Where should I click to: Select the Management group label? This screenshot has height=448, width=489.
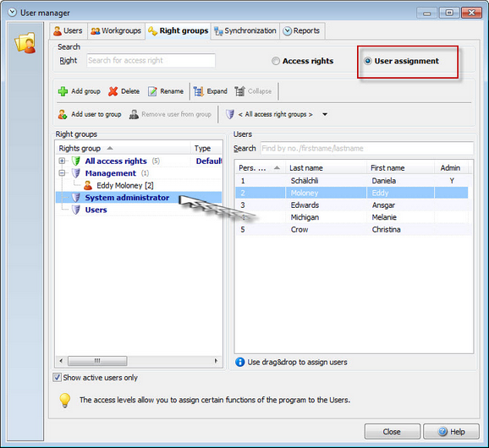[111, 173]
